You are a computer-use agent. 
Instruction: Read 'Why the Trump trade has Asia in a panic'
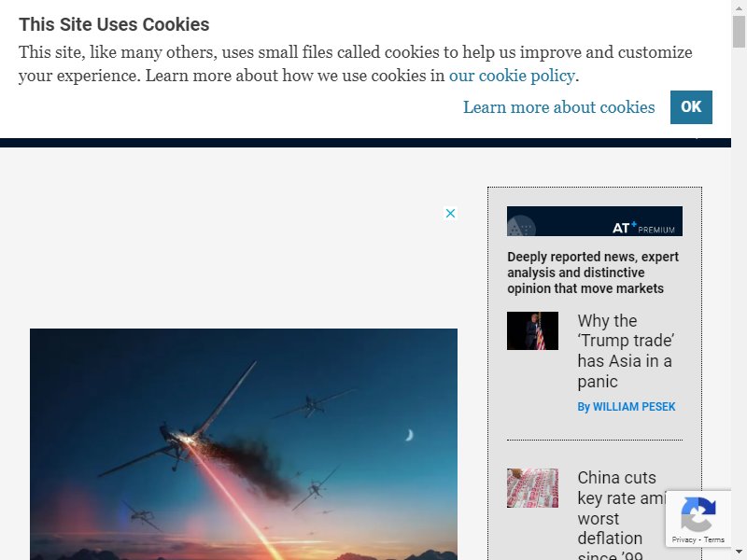(626, 351)
